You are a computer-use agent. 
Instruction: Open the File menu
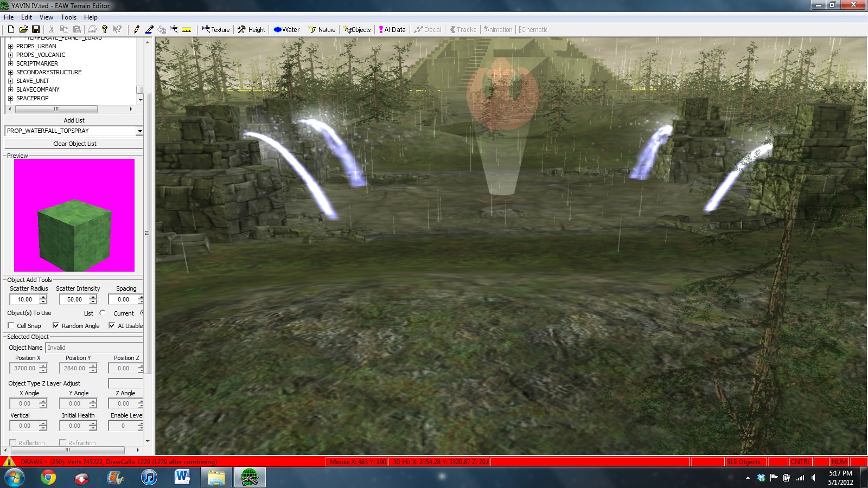coord(9,17)
